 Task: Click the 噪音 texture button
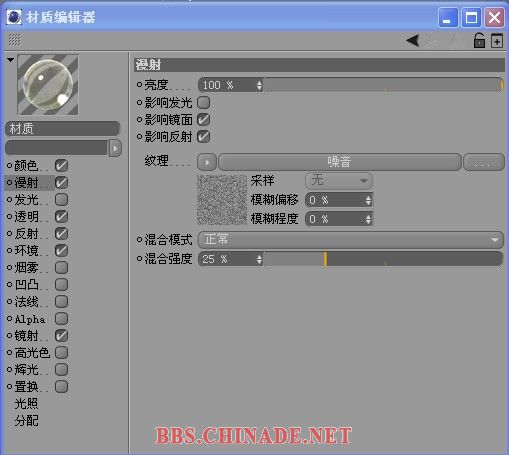(340, 162)
